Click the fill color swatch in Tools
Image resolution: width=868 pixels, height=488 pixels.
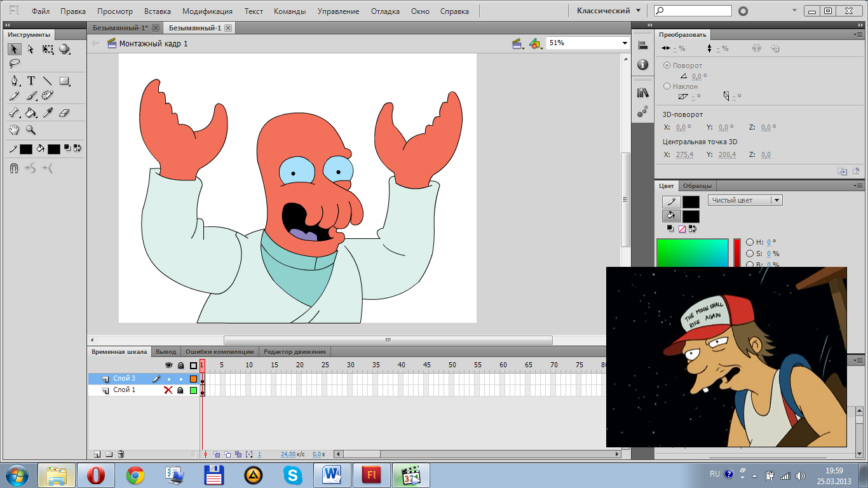(x=54, y=149)
